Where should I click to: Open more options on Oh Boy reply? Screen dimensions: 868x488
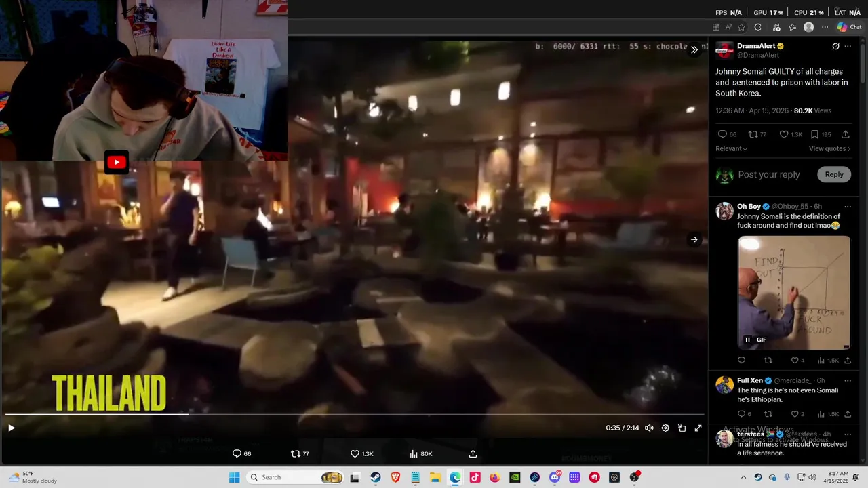pyautogui.click(x=848, y=206)
